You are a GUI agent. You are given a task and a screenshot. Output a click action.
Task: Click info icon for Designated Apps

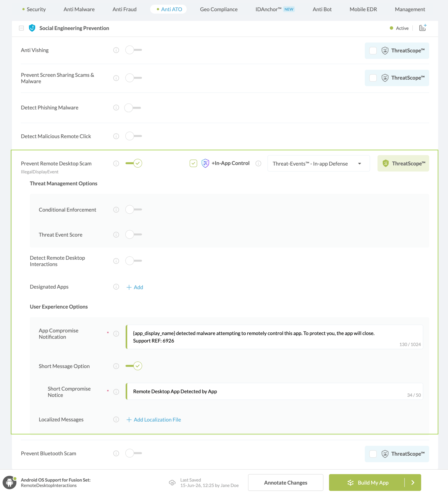click(116, 287)
